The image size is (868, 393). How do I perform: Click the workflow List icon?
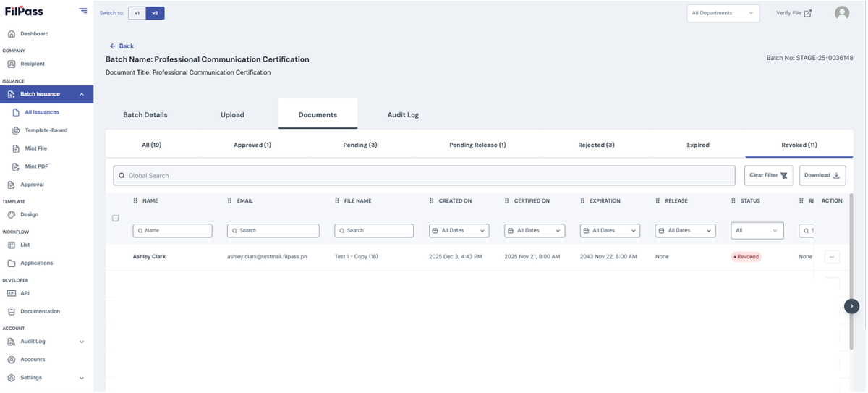click(x=12, y=245)
